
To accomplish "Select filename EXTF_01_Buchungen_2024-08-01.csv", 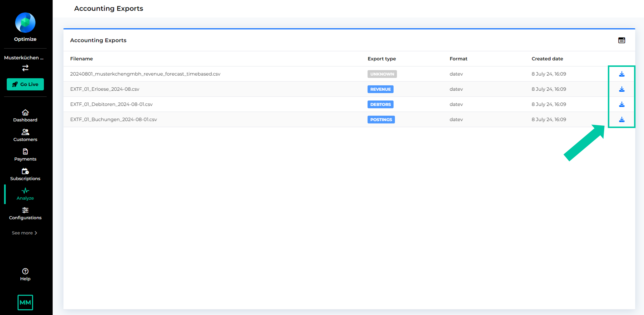I will (113, 120).
